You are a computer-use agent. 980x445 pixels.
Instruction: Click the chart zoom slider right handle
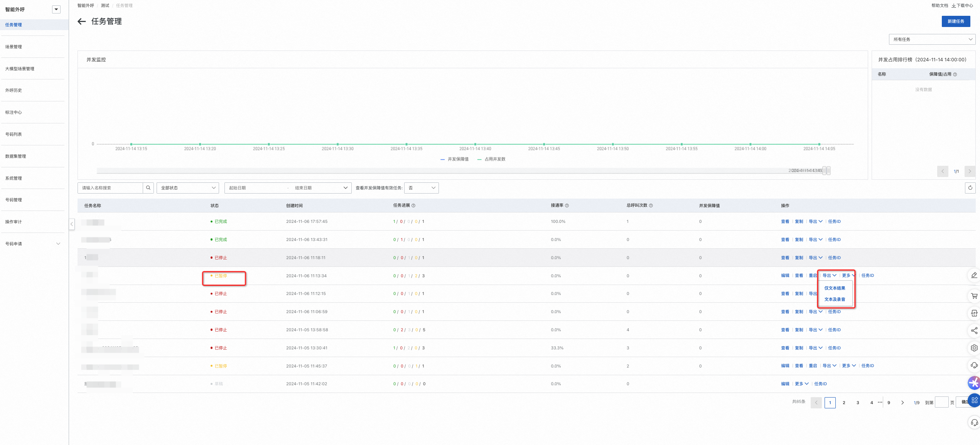828,170
